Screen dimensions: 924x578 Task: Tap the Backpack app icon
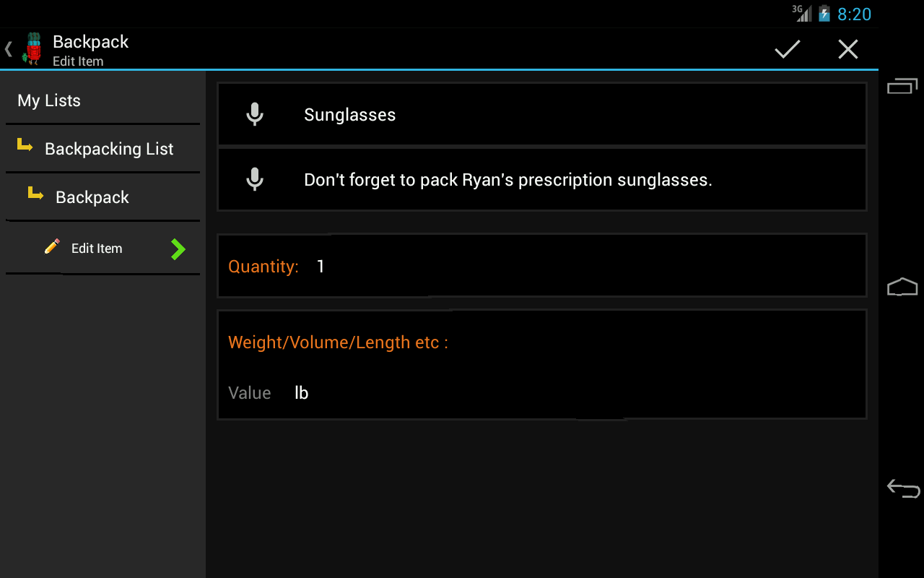click(x=32, y=49)
